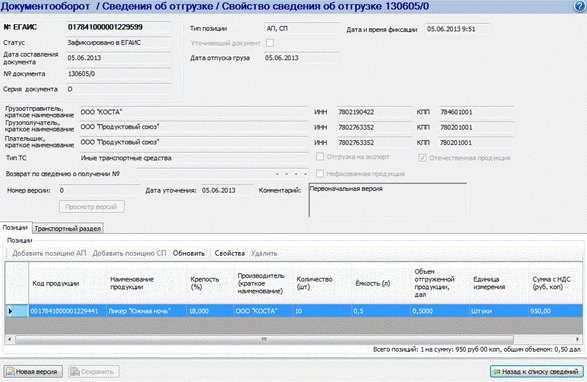The image size is (587, 382).
Task: Click the Тип ТС field
Action: pyautogui.click(x=194, y=158)
